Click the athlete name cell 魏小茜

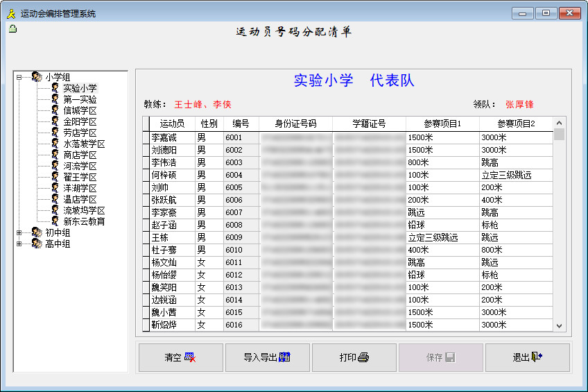[x=172, y=312]
